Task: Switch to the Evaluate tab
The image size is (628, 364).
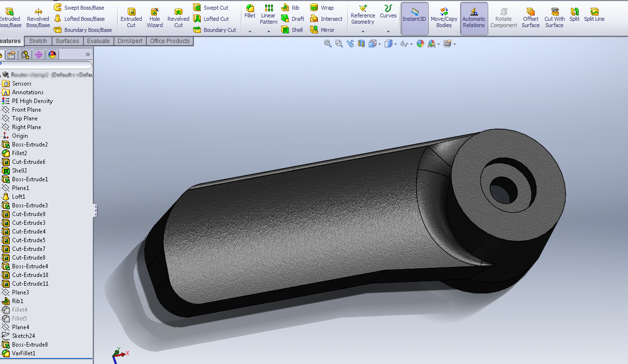Action: (98, 41)
